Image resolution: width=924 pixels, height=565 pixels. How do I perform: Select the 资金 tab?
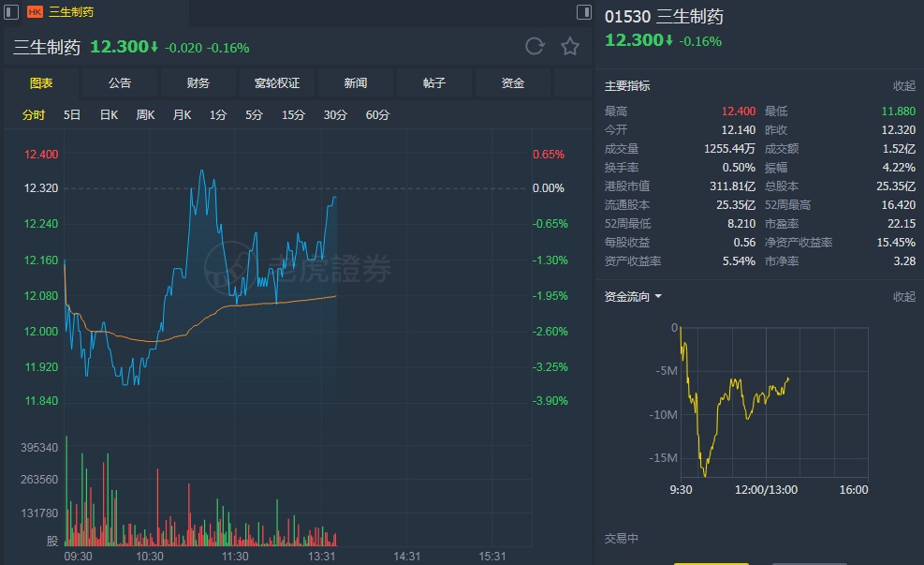[x=513, y=83]
